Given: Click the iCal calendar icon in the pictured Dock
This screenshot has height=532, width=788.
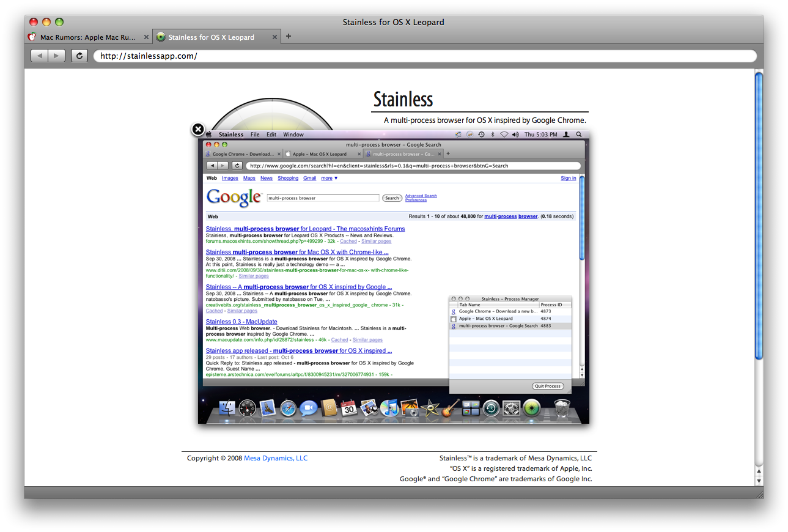Looking at the screenshot, I should (x=349, y=408).
